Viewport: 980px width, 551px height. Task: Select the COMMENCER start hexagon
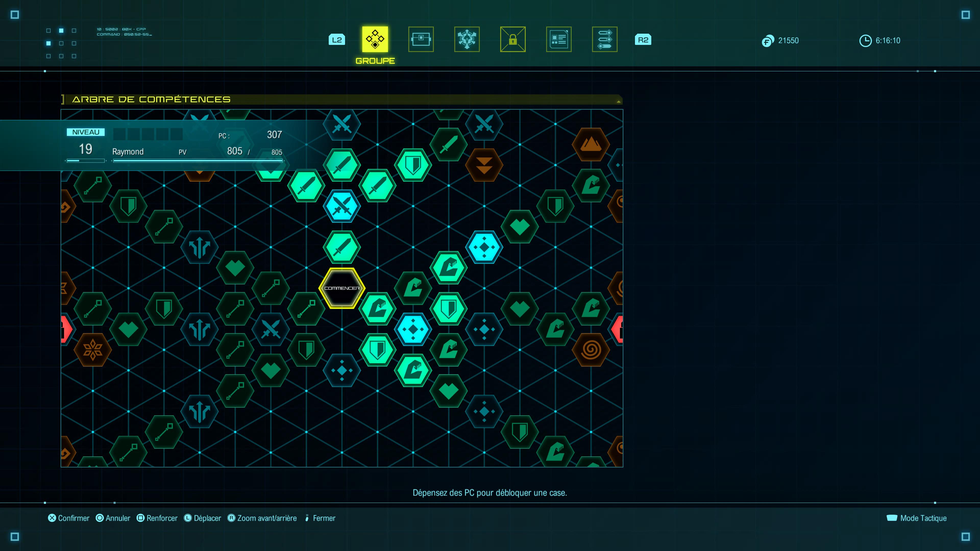[342, 288]
